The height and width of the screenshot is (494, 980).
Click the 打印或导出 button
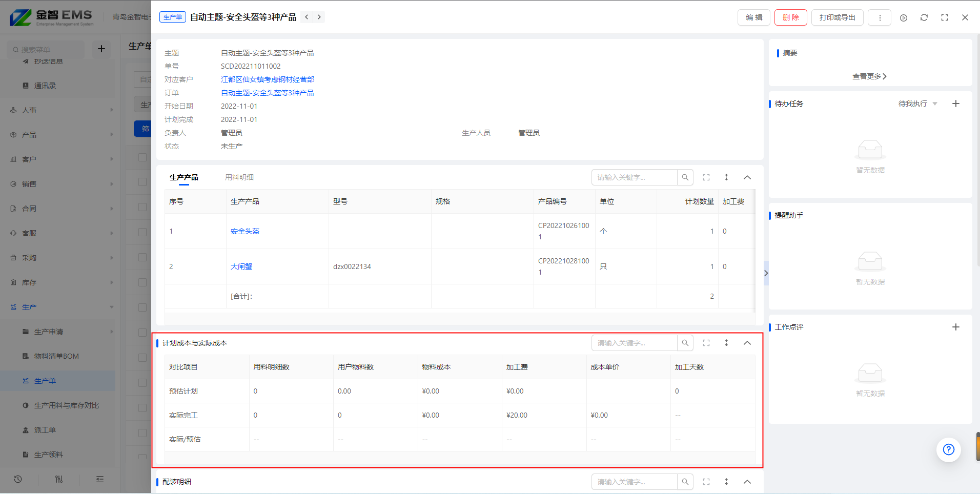(836, 17)
